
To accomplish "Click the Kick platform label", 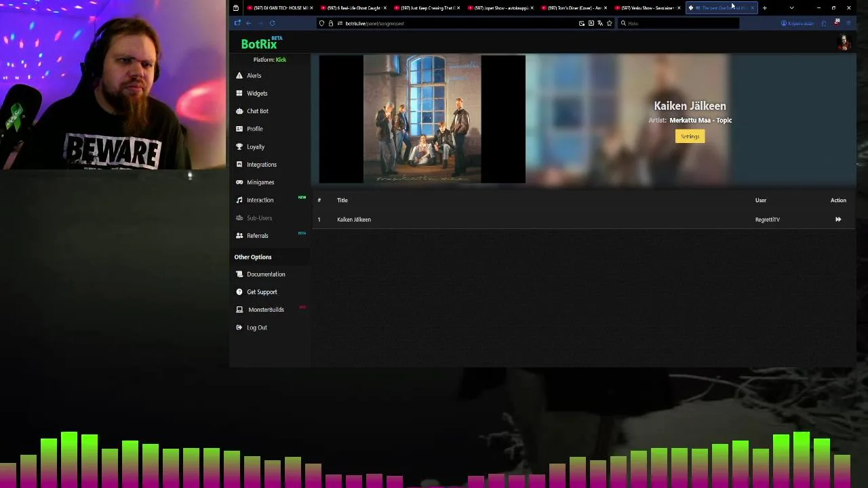I will pos(281,60).
